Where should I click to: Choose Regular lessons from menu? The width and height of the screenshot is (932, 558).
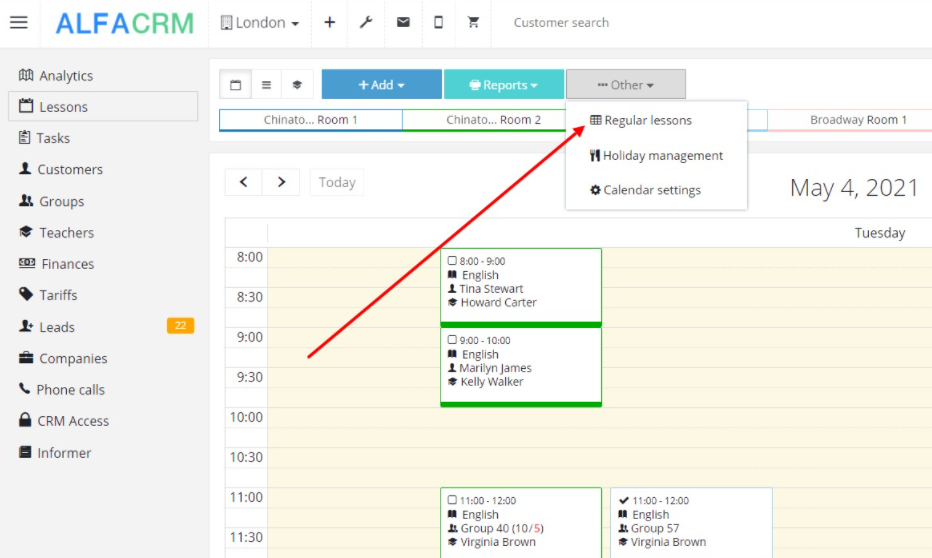coord(641,120)
